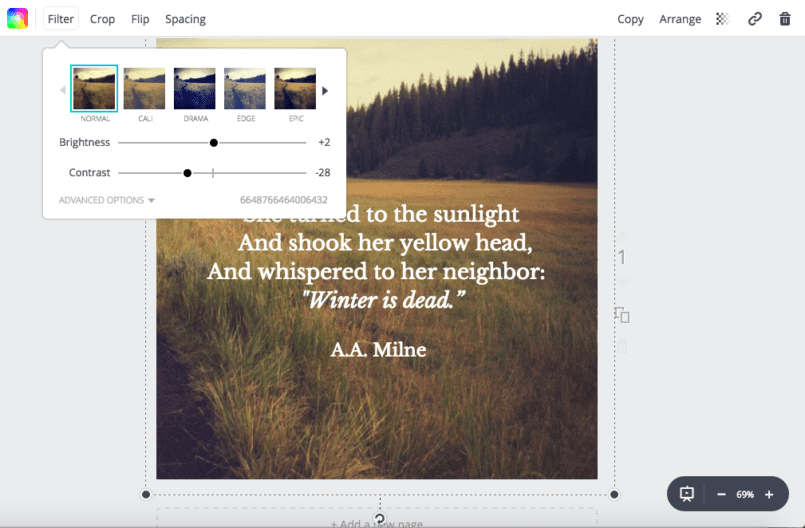Expand Advanced Options in filter panel

tap(107, 200)
